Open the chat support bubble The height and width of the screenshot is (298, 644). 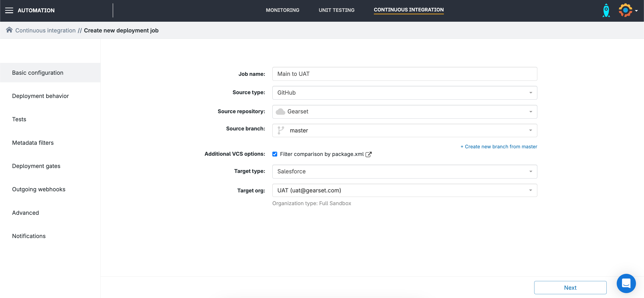click(x=626, y=283)
